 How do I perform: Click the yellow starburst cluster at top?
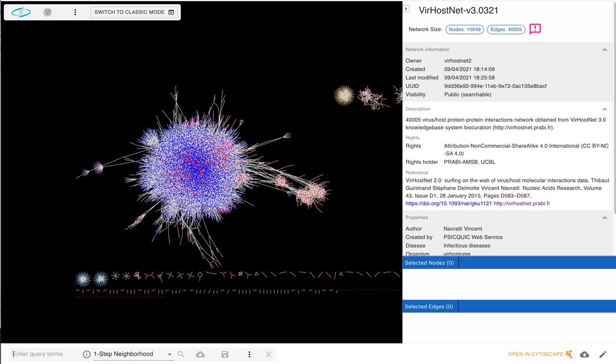344,95
